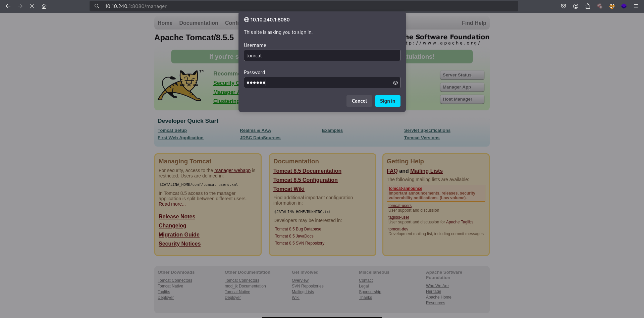
Task: Open JDBC DataSources link
Action: pos(260,138)
